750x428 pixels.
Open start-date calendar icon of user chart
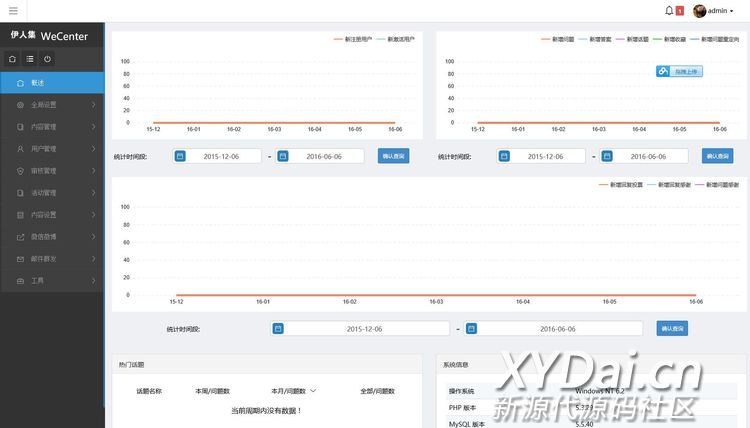click(x=180, y=156)
